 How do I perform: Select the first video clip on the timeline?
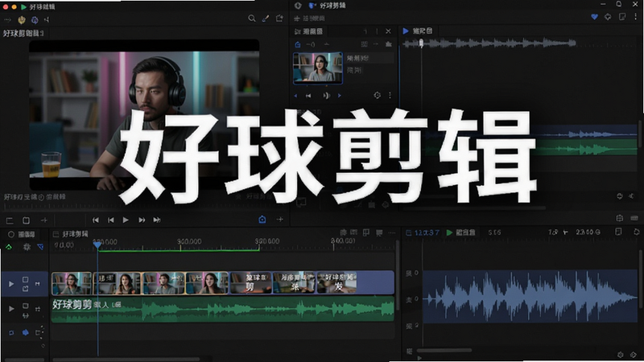[x=72, y=283]
